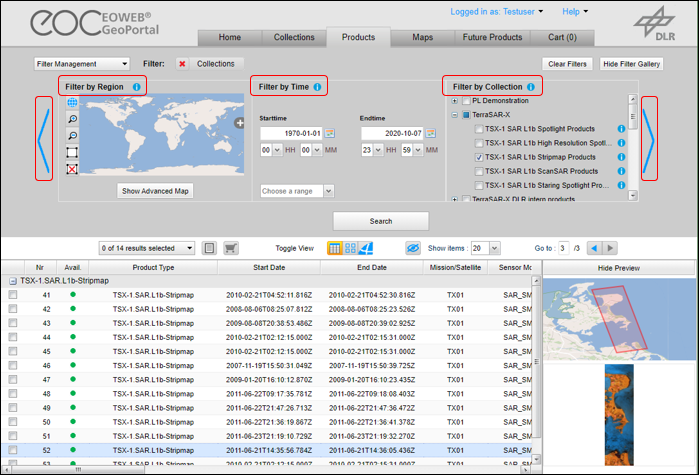
Task: Toggle the eye visibility icon
Action: click(x=413, y=248)
